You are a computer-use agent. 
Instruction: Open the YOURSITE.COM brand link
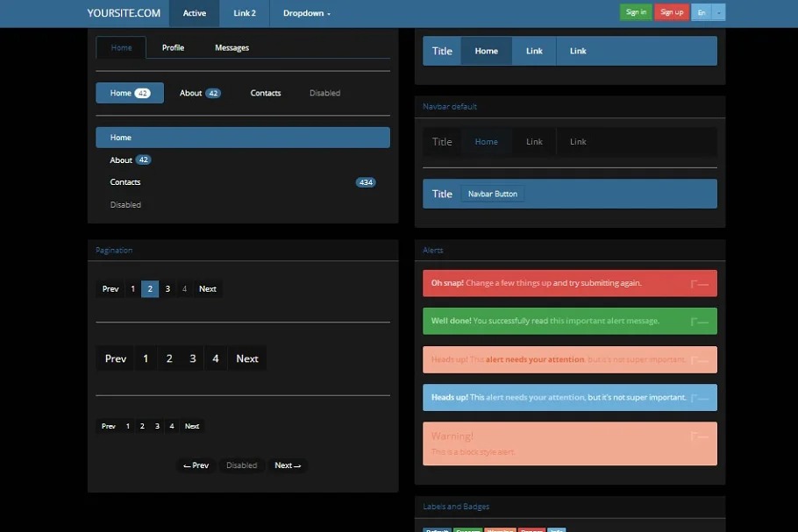[x=124, y=13]
